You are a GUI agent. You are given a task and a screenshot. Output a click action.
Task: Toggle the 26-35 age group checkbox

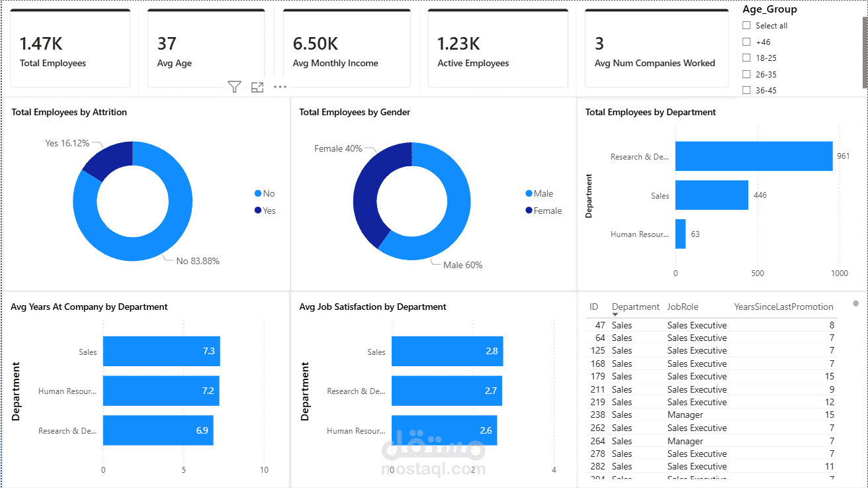(x=747, y=74)
